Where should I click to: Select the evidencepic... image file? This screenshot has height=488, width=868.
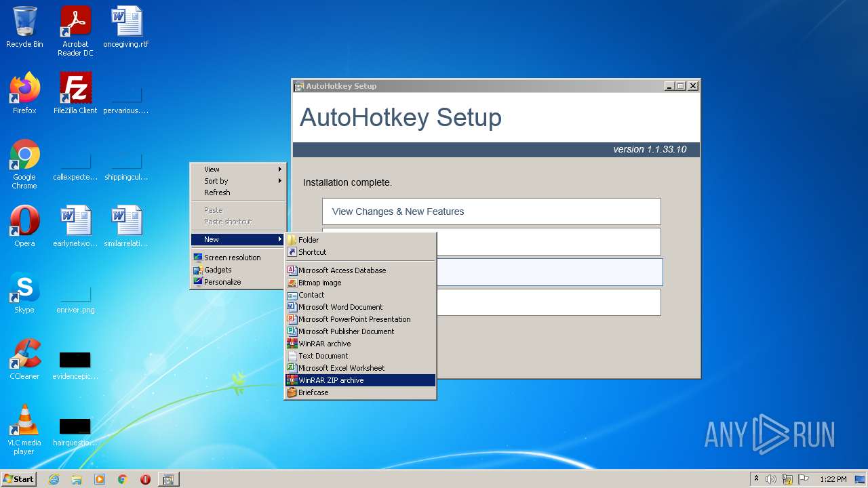[75, 365]
